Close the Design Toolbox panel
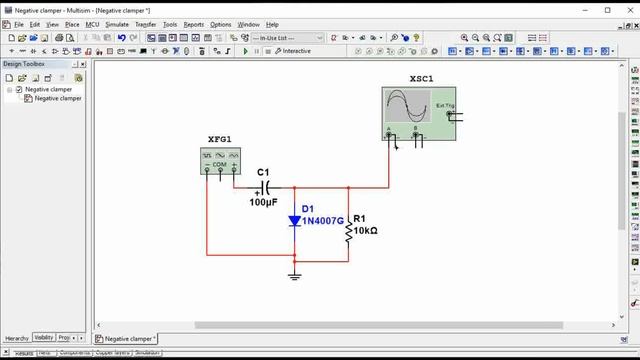 pyautogui.click(x=83, y=64)
